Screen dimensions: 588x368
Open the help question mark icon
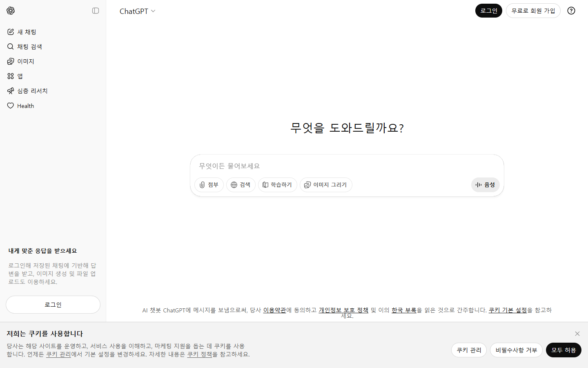point(571,11)
